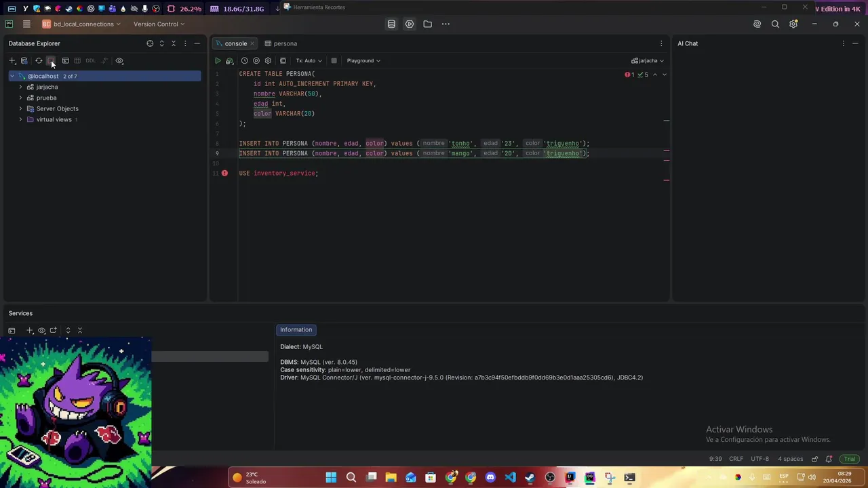This screenshot has width=868, height=488.
Task: Toggle the Services view options eye
Action: coord(41,331)
